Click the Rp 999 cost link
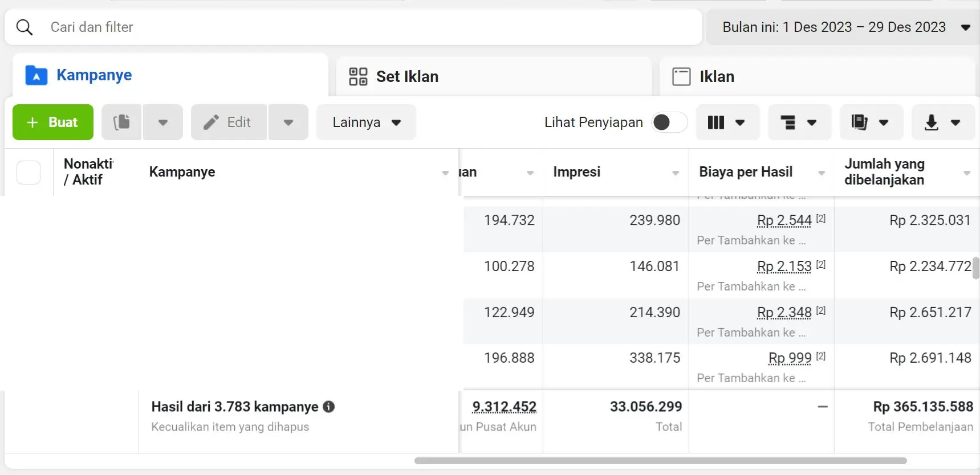Screen dimensions: 980x475 [790, 358]
